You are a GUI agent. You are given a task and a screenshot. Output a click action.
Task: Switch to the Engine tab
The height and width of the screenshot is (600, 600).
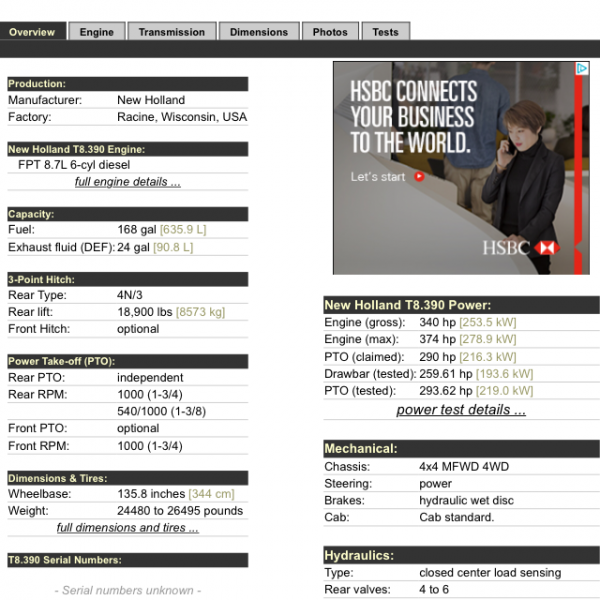tap(96, 31)
